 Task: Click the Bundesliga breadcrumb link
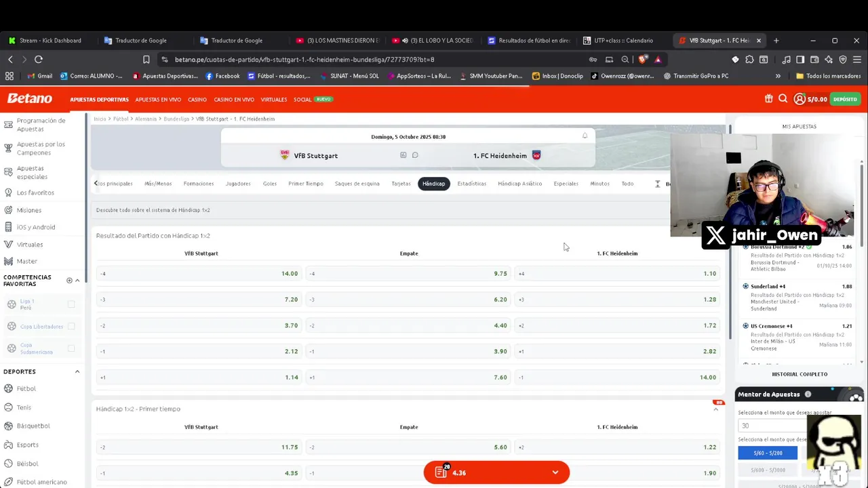point(176,119)
